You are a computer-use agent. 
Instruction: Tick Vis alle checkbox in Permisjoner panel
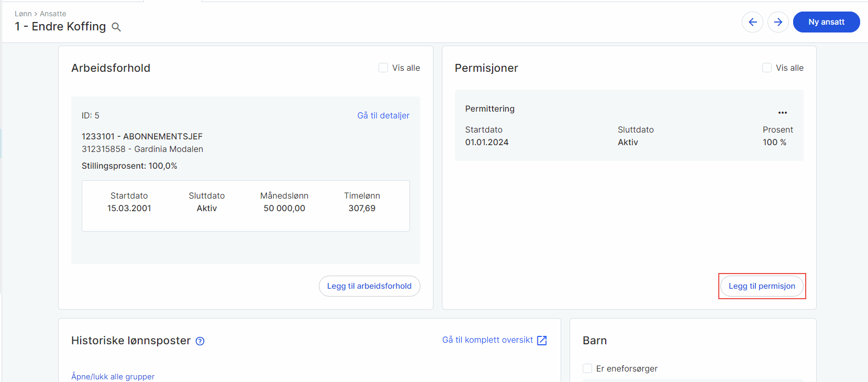tap(767, 68)
